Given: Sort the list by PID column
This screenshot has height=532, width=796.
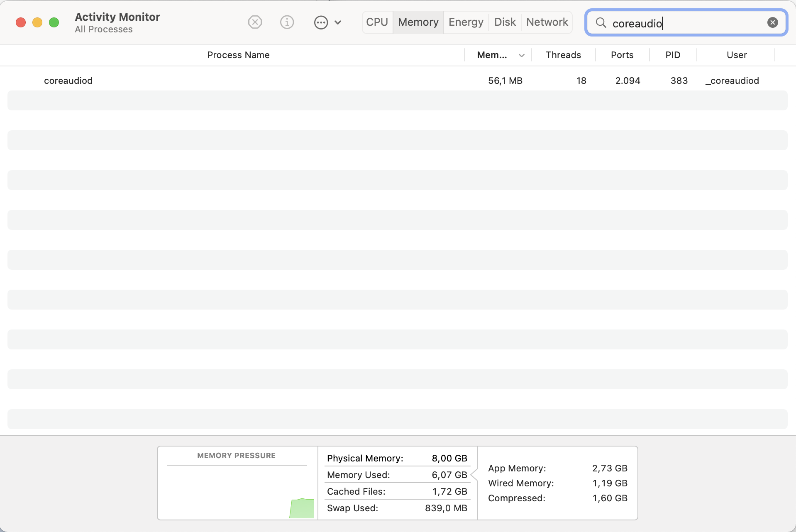Looking at the screenshot, I should [x=672, y=55].
